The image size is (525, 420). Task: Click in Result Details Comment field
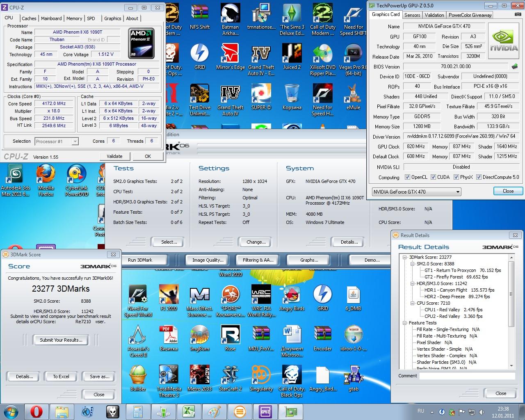point(467,376)
